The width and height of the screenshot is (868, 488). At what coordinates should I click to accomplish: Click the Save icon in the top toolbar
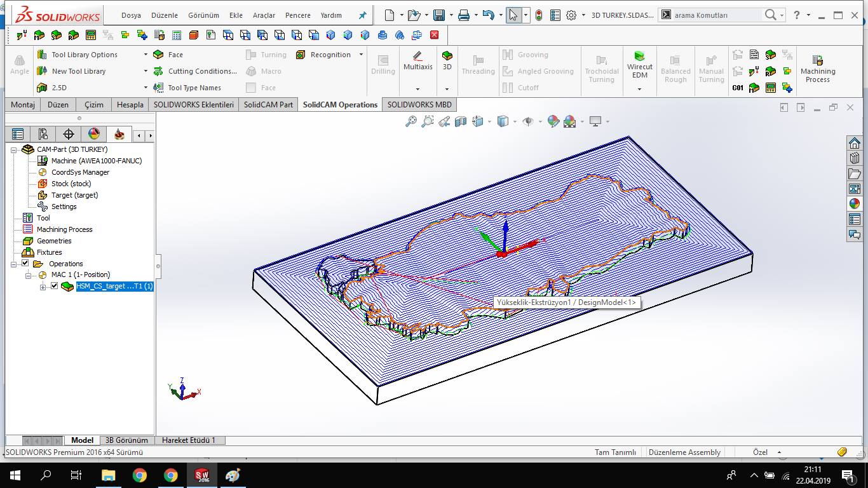click(x=439, y=15)
